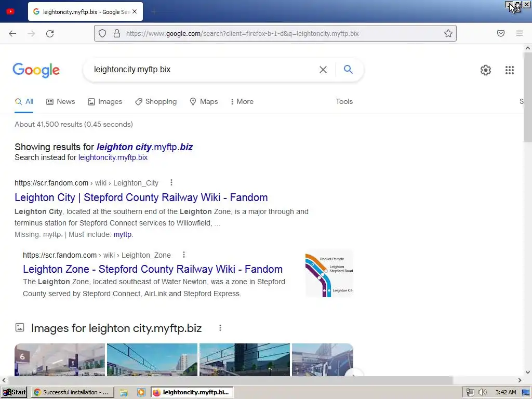Open a new browser tab
The image size is (532, 399).
153,12
